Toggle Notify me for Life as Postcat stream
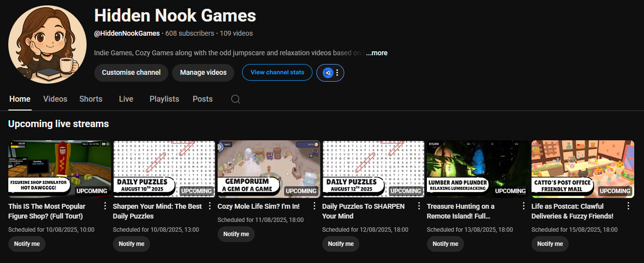 (550, 244)
